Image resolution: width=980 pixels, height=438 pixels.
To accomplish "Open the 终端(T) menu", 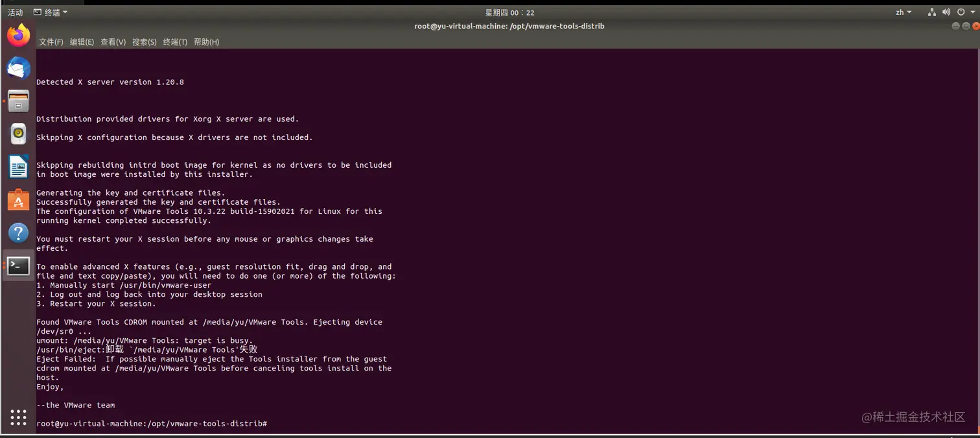I will 175,42.
